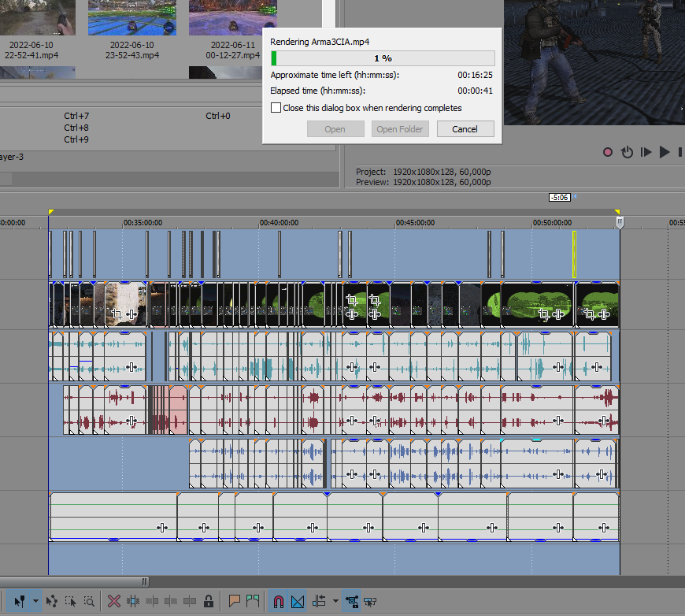Click the Open Folder button in render dialog

pos(400,129)
